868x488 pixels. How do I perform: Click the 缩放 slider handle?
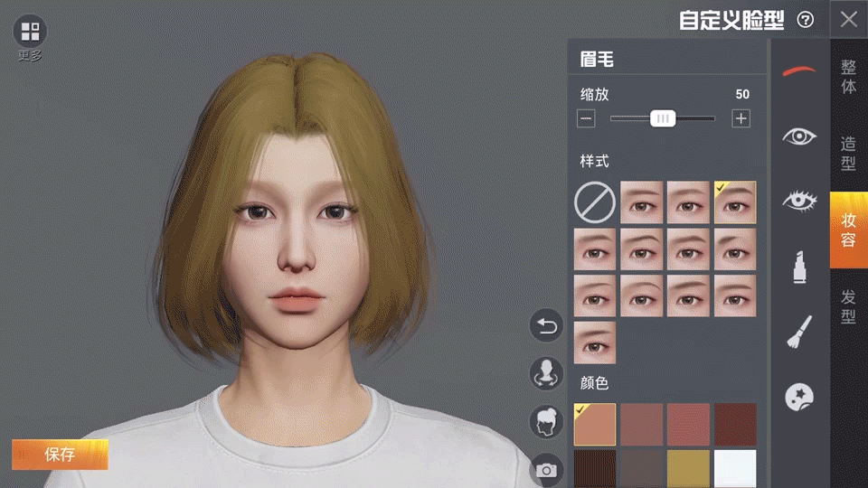tap(663, 118)
